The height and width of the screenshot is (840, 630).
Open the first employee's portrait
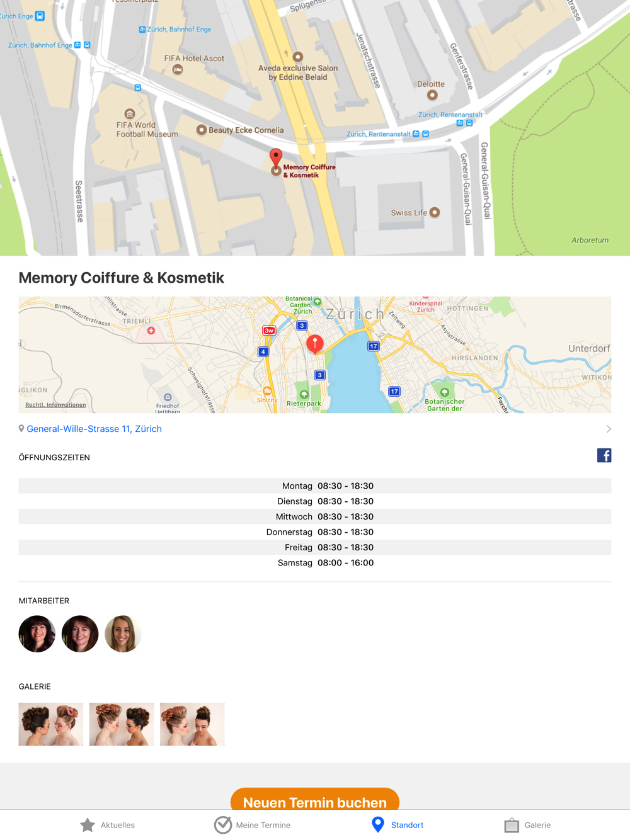pos(37,633)
